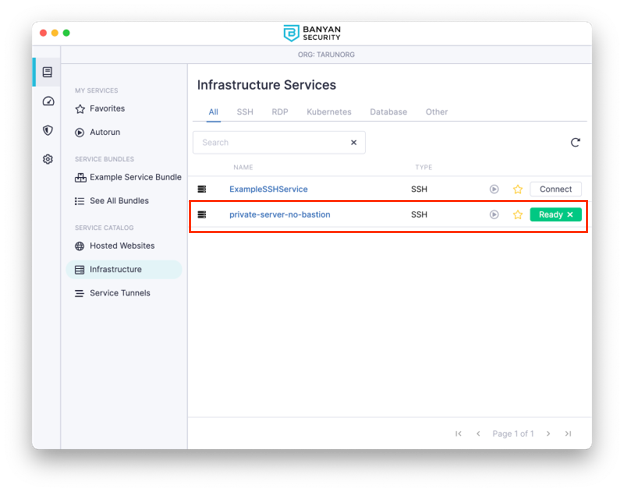Select Service Tunnels in the sidebar
The height and width of the screenshot is (492, 624).
tap(119, 293)
